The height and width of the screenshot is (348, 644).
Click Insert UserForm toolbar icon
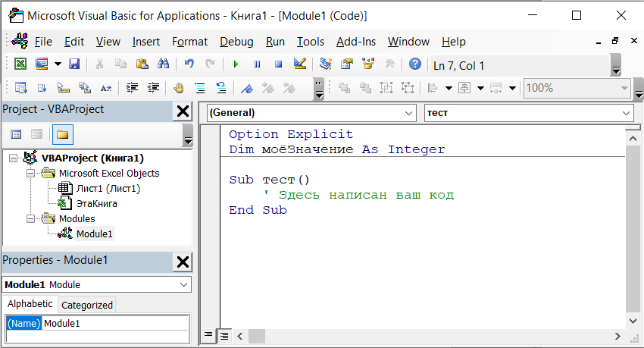tap(42, 64)
